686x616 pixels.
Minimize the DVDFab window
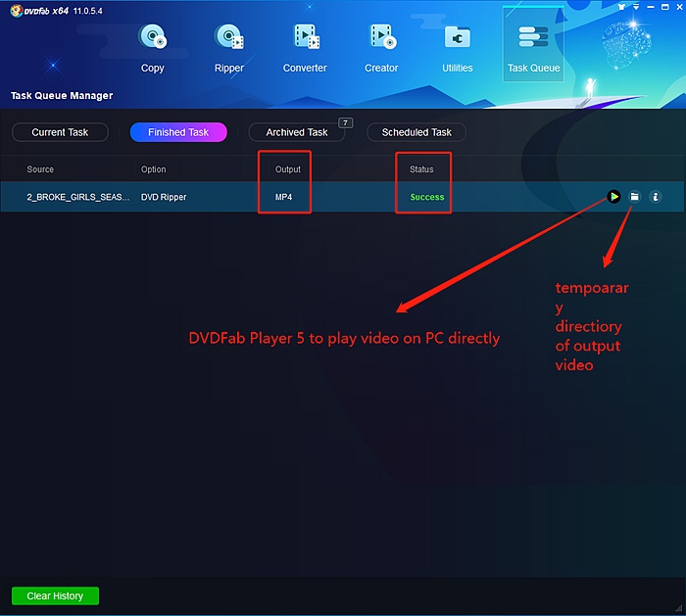pos(651,7)
